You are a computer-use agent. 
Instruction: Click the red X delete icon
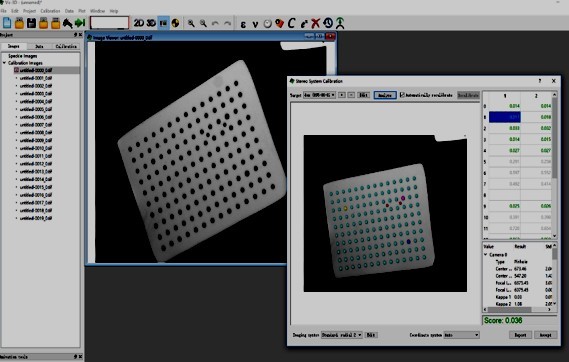[316, 23]
